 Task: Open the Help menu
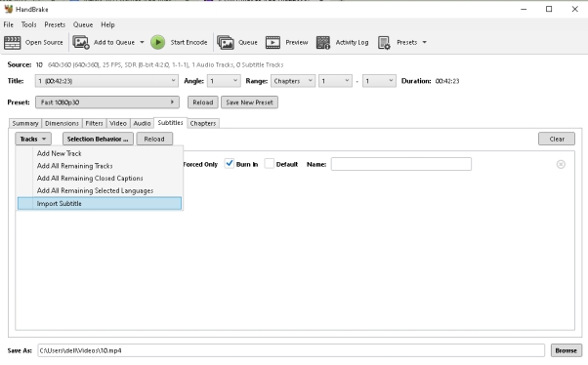(x=107, y=24)
